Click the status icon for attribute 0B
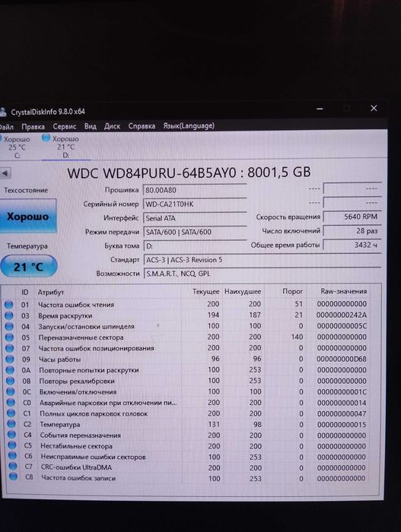This screenshot has width=401, height=532. [11, 381]
